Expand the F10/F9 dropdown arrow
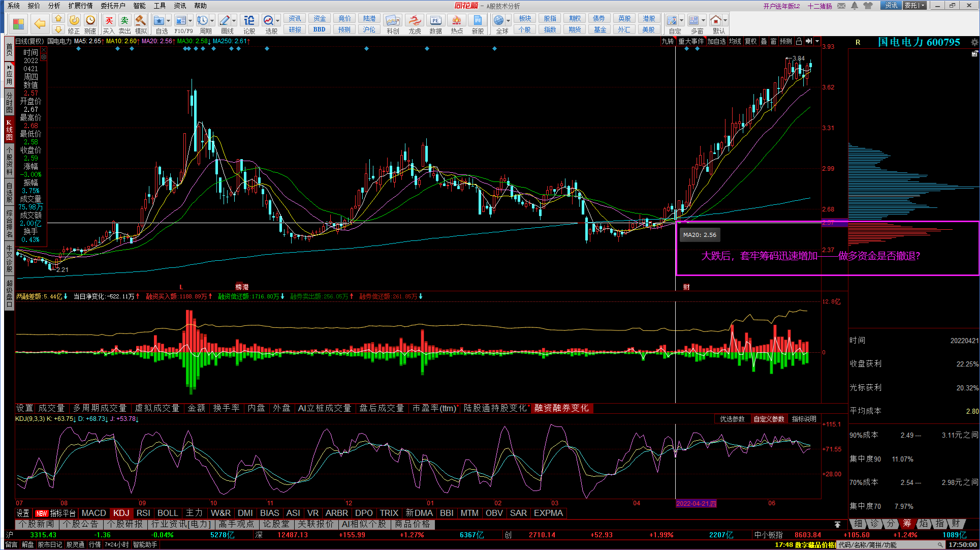This screenshot has height=550, width=980. tap(190, 21)
